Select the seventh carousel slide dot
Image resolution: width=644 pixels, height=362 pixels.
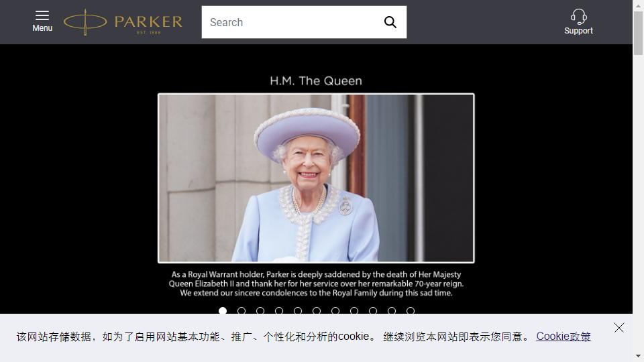pyautogui.click(x=335, y=310)
